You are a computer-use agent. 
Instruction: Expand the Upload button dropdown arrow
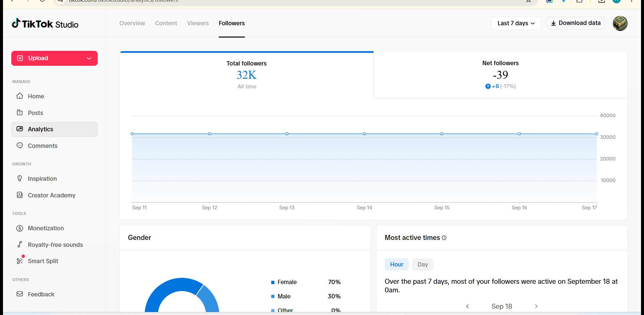pyautogui.click(x=89, y=58)
